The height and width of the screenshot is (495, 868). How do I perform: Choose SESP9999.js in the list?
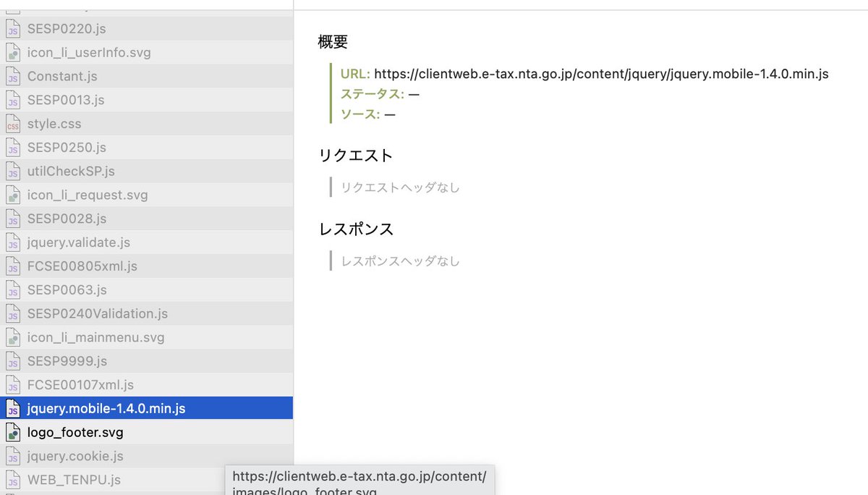point(146,361)
